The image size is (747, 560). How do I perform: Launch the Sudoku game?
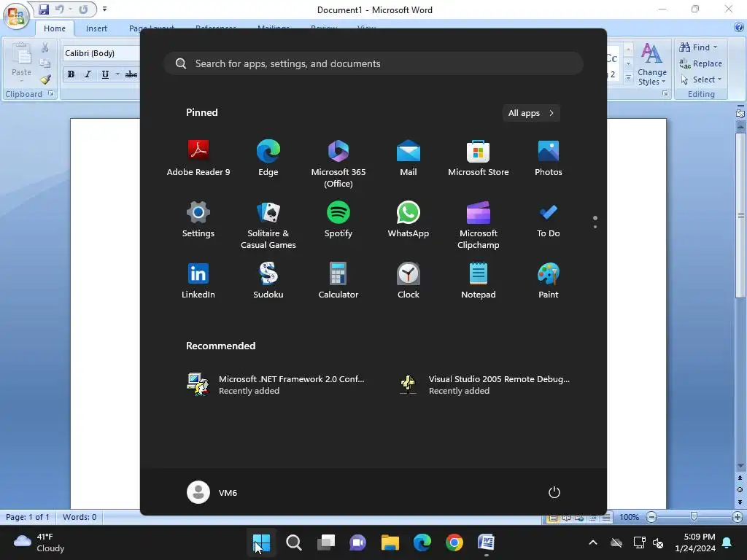268,281
